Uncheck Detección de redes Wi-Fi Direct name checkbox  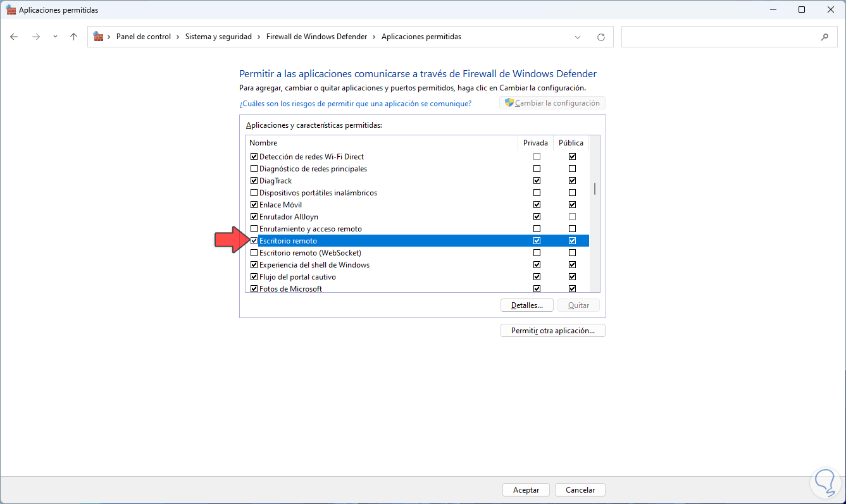(x=254, y=157)
